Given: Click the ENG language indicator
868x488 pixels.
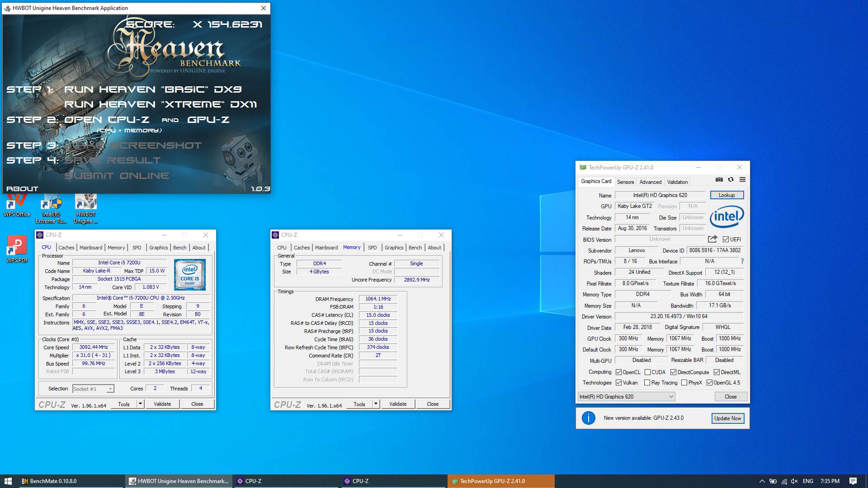Looking at the screenshot, I should (808, 481).
